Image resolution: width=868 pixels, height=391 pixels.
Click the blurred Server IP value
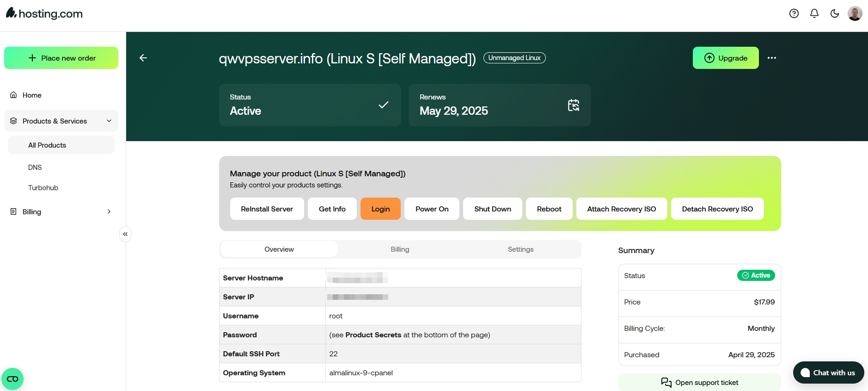358,297
